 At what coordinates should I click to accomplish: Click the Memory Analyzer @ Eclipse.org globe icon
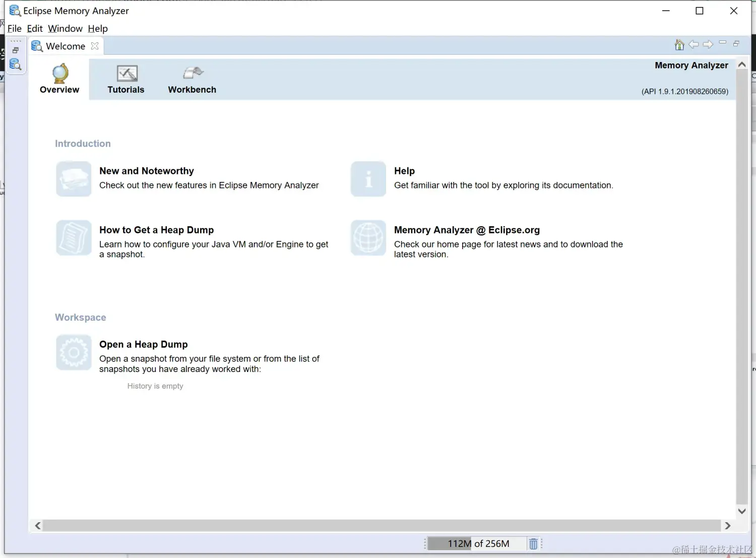click(x=368, y=238)
